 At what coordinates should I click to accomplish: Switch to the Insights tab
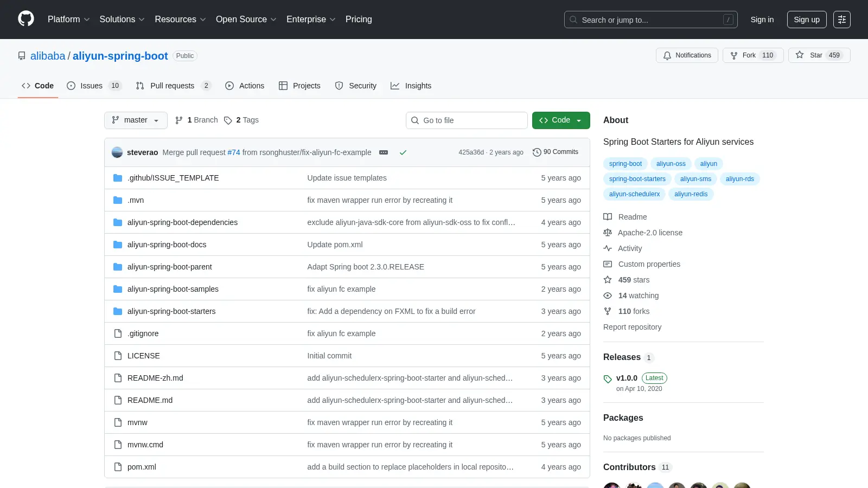[411, 86]
